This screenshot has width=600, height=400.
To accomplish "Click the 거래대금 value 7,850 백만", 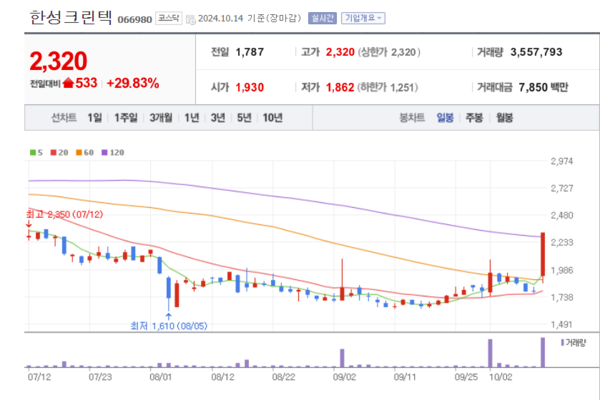I will pos(543,87).
